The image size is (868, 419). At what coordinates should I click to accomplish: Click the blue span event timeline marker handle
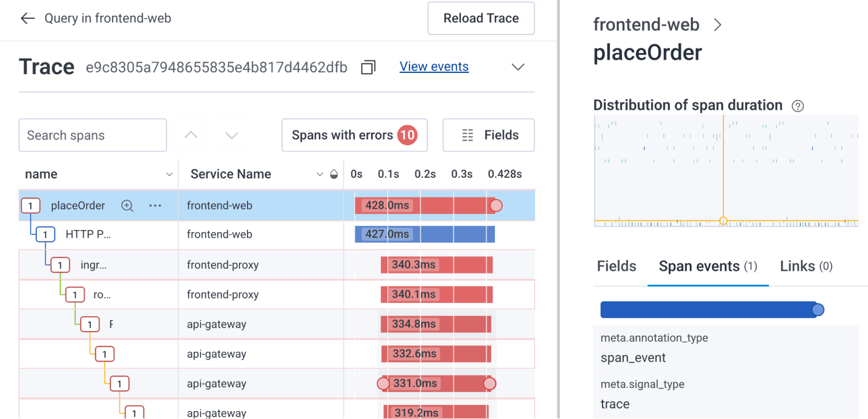click(x=818, y=310)
